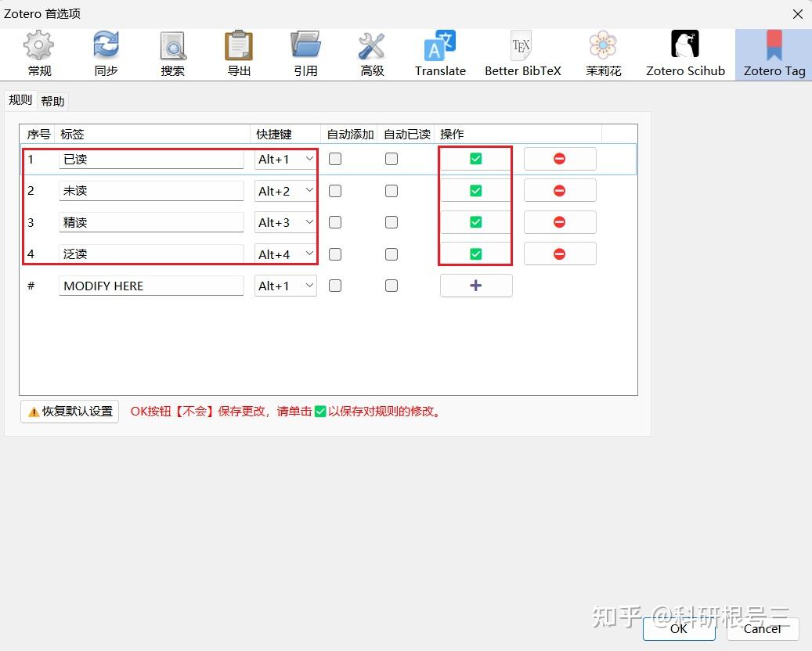Delete rule 4 泛读 with red minus
Image resolution: width=812 pixels, height=651 pixels.
click(x=560, y=254)
